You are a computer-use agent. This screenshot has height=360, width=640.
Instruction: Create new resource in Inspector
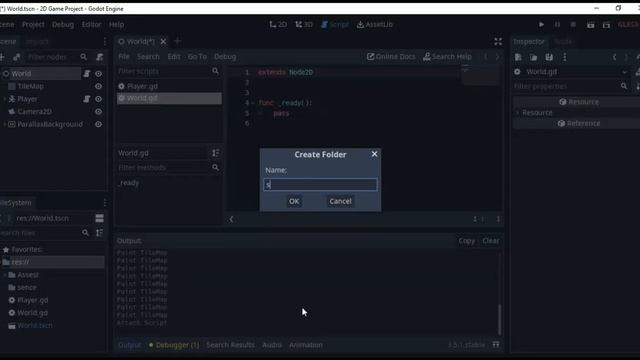(518, 57)
